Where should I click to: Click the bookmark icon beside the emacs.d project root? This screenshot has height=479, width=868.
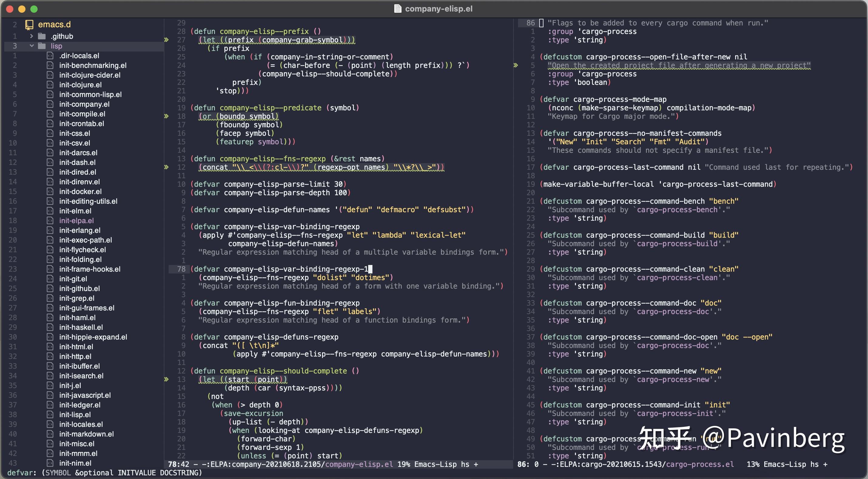(x=29, y=24)
